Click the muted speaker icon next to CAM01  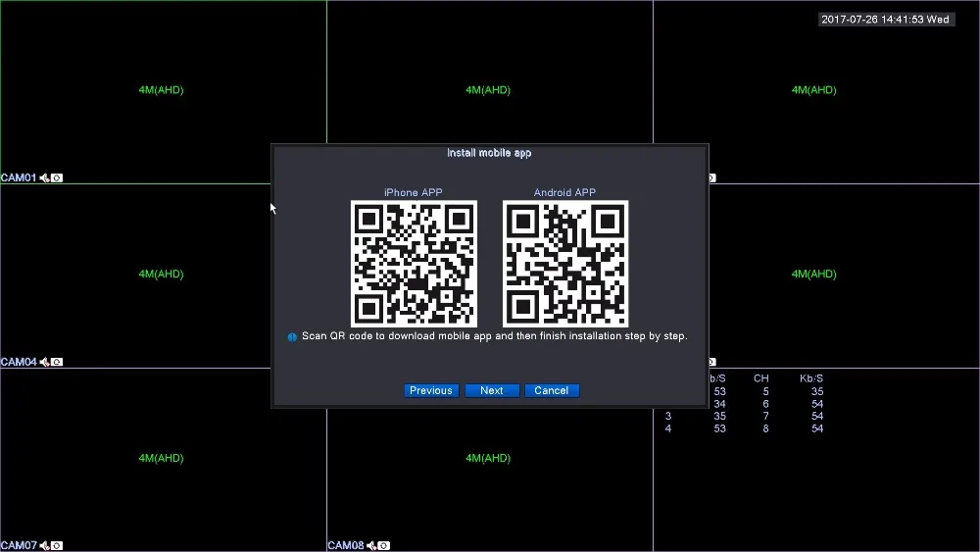point(44,178)
